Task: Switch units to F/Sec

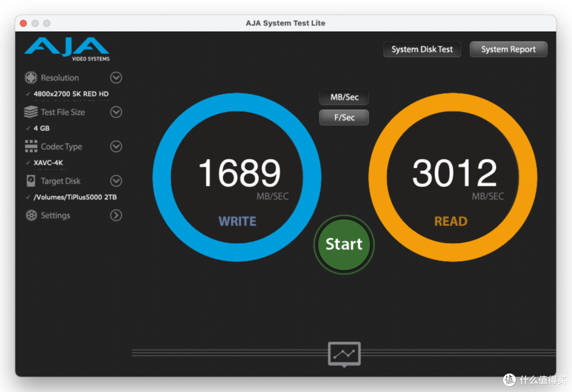Action: (x=344, y=117)
